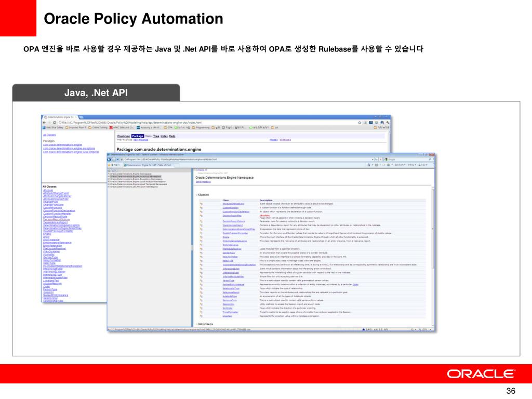The image size is (532, 399).
Task: Open the Programming bookmark folder
Action: [201, 128]
